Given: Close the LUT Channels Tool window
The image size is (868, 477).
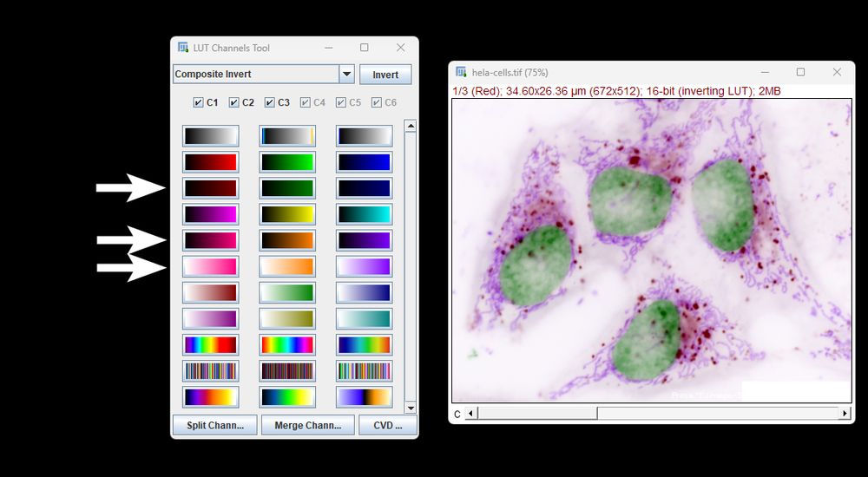Looking at the screenshot, I should (x=401, y=48).
